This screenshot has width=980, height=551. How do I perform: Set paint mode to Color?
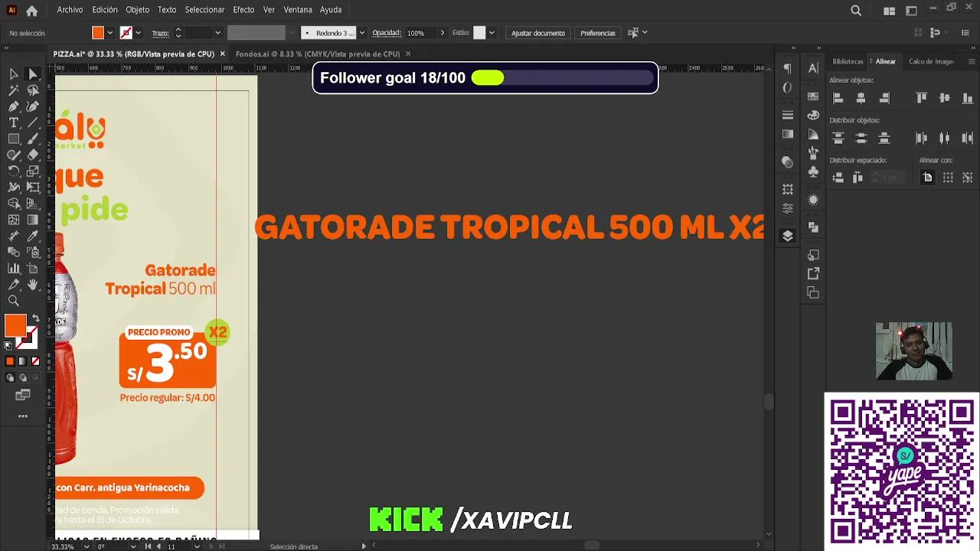[9, 361]
